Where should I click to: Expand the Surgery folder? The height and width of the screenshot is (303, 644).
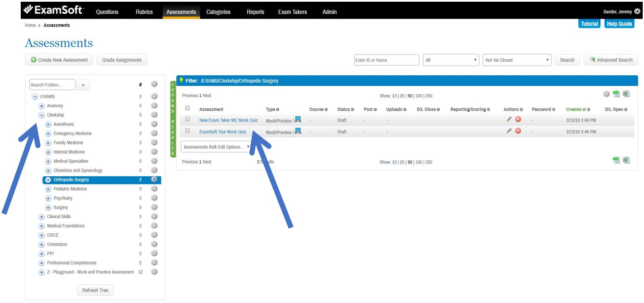[x=48, y=207]
